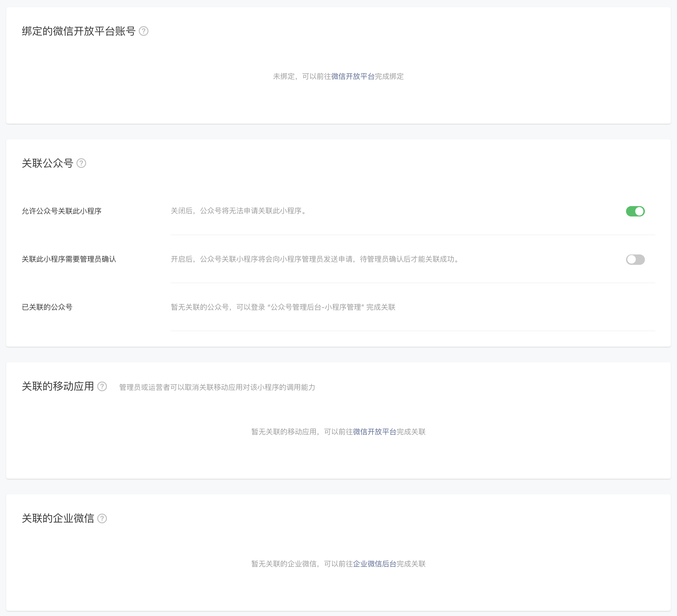Click the 关联公众号 section heading

pyautogui.click(x=47, y=163)
